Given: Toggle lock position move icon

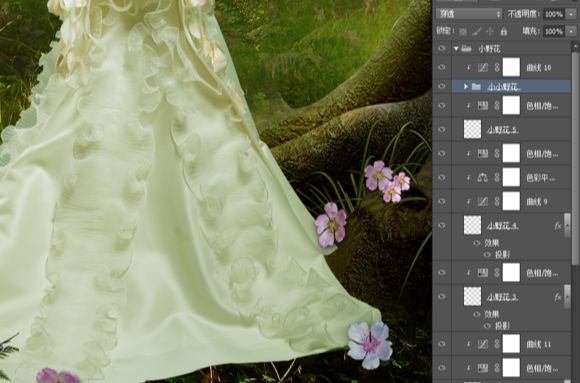Looking at the screenshot, I should 490,32.
